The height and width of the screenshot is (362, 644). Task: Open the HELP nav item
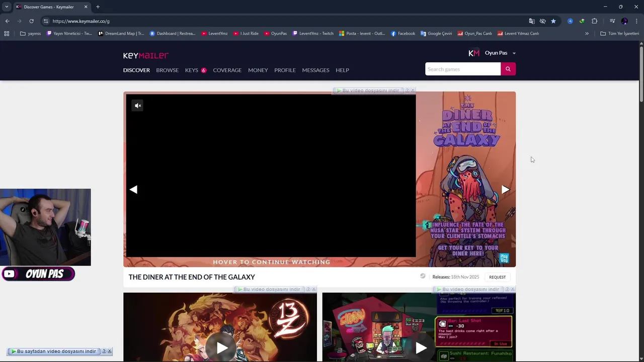[x=342, y=70]
